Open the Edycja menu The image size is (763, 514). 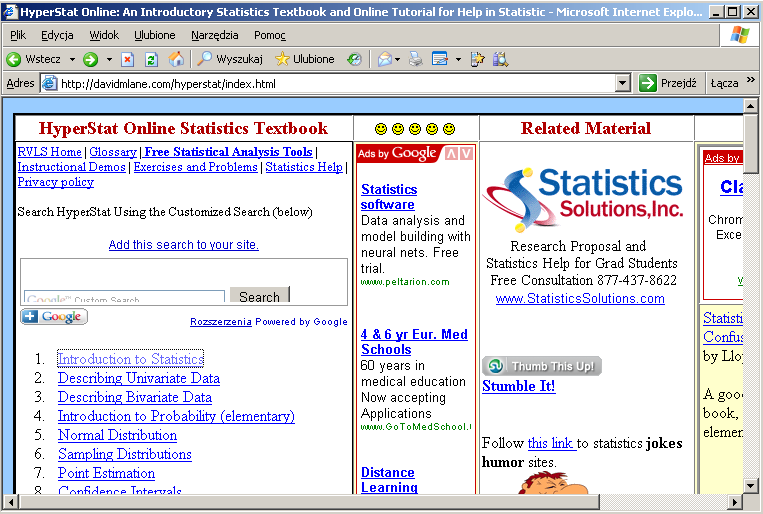pos(57,35)
